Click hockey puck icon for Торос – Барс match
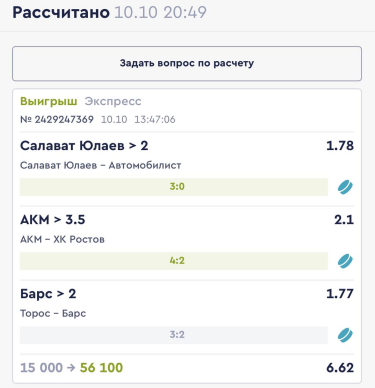The image size is (375, 388). 345,335
